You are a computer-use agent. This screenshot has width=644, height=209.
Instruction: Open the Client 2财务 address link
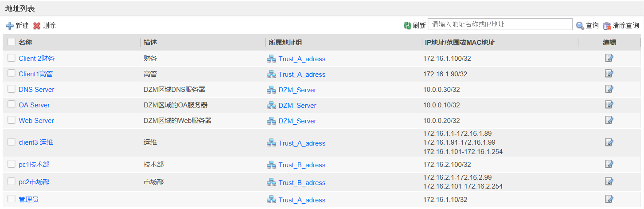(36, 59)
